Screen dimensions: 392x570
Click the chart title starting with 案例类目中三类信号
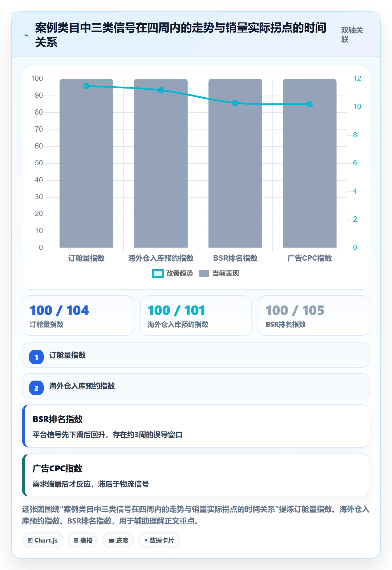[x=181, y=35]
